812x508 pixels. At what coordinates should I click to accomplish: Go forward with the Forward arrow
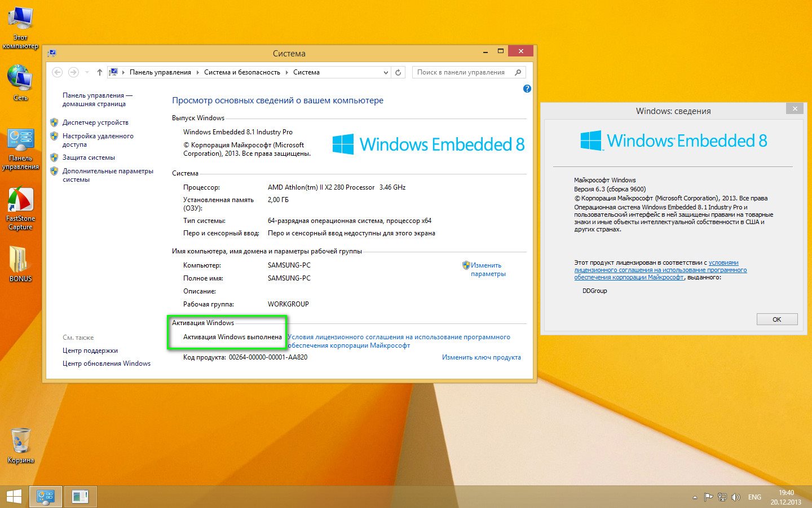[x=73, y=72]
